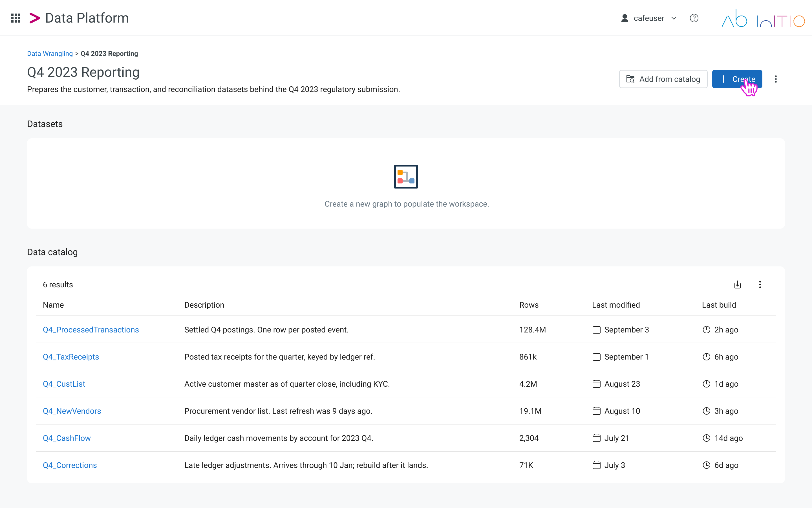Click the clock icon beside 14d ago
812x508 pixels.
[706, 438]
